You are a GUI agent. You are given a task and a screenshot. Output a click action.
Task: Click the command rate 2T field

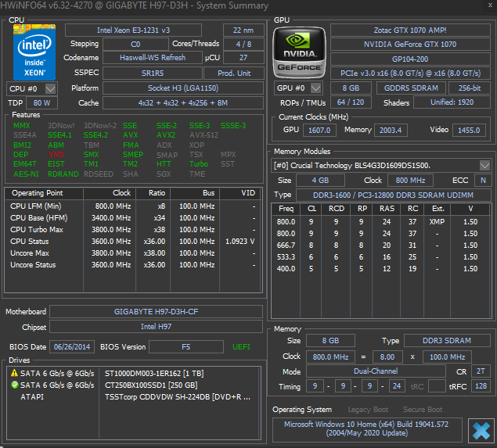(x=481, y=371)
